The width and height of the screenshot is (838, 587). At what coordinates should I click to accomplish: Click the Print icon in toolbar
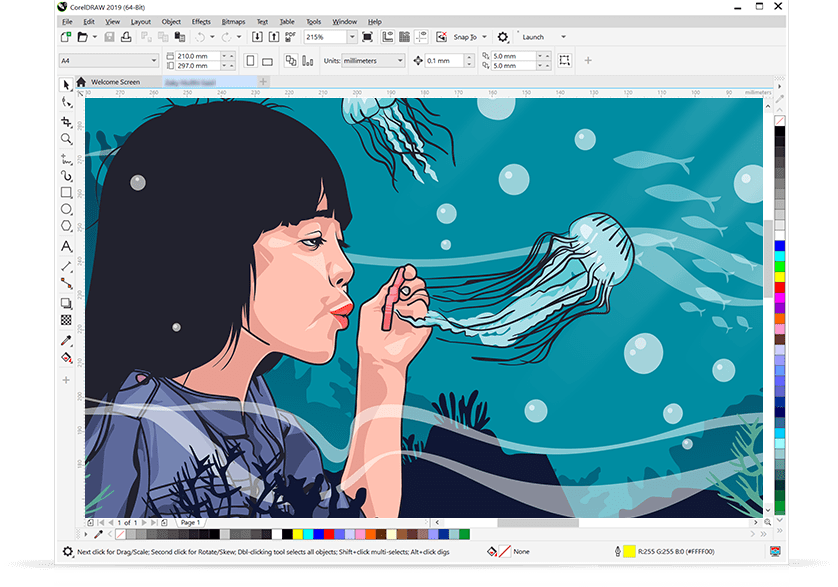pyautogui.click(x=126, y=37)
